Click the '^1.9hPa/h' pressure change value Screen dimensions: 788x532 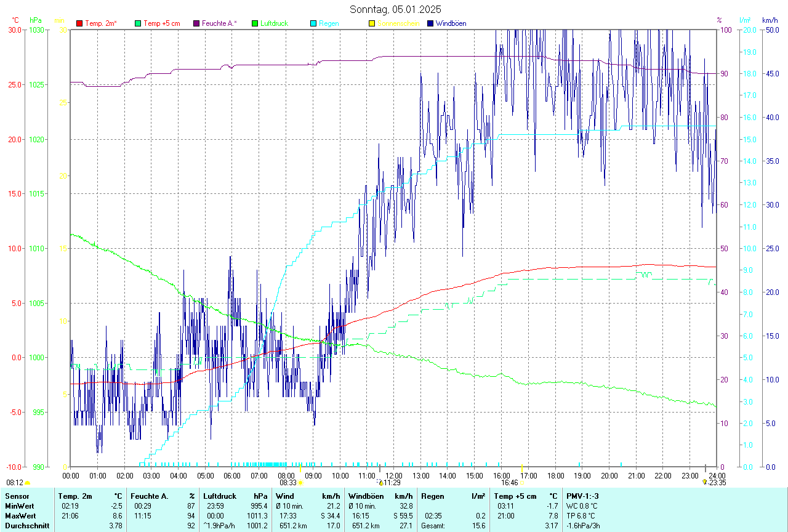click(220, 526)
